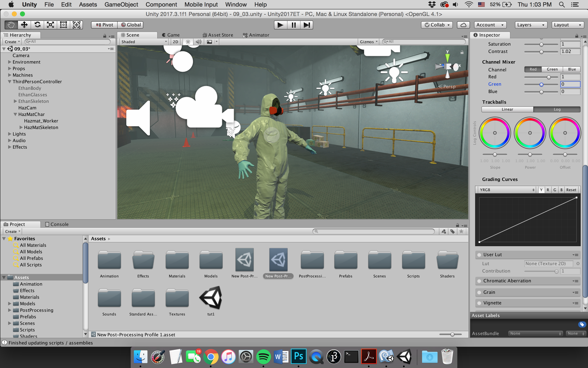The image size is (588, 368).
Task: Open the AssetBundle None dropdown
Action: (536, 333)
